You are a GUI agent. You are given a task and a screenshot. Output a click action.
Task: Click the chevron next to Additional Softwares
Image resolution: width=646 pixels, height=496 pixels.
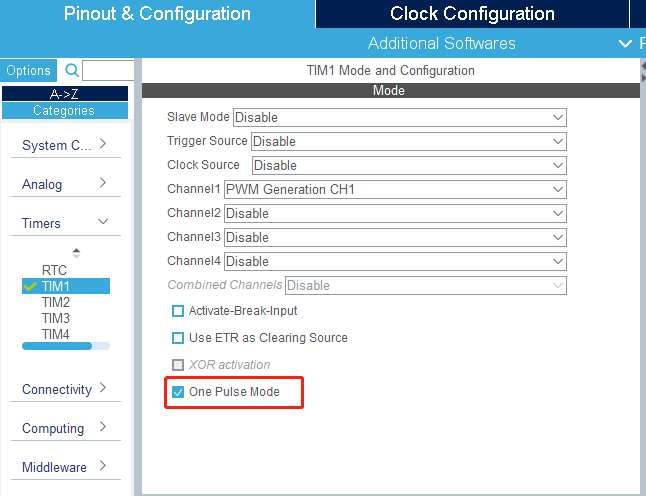point(626,43)
